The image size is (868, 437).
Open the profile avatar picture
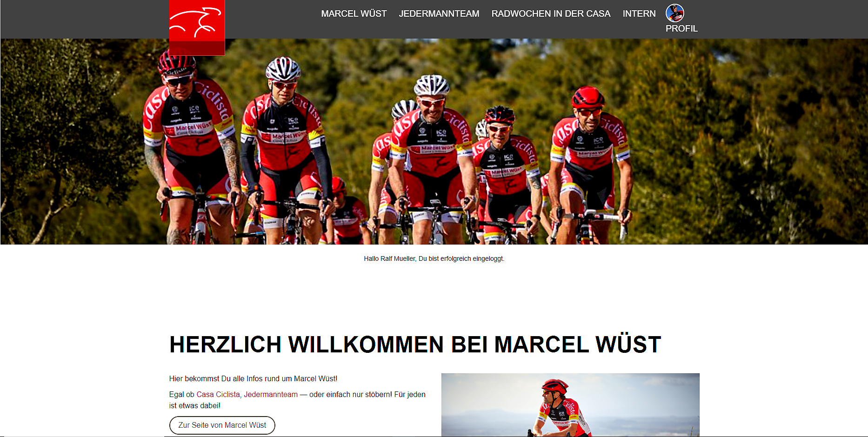point(674,13)
